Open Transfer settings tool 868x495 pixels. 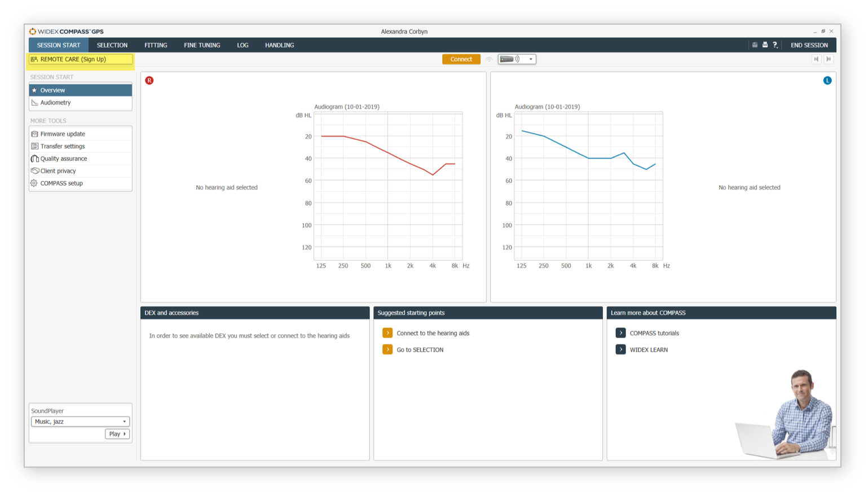pyautogui.click(x=81, y=146)
